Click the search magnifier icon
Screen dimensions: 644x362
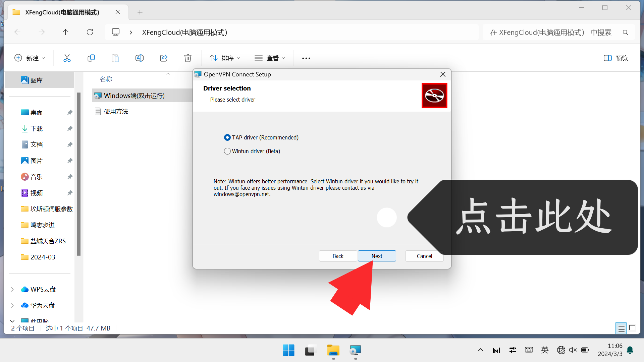point(625,33)
